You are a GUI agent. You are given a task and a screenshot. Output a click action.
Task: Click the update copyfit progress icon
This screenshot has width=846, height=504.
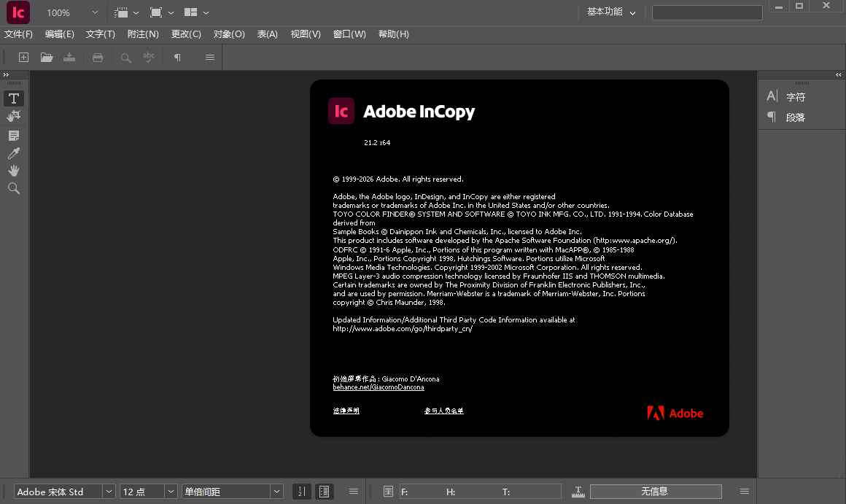click(578, 492)
